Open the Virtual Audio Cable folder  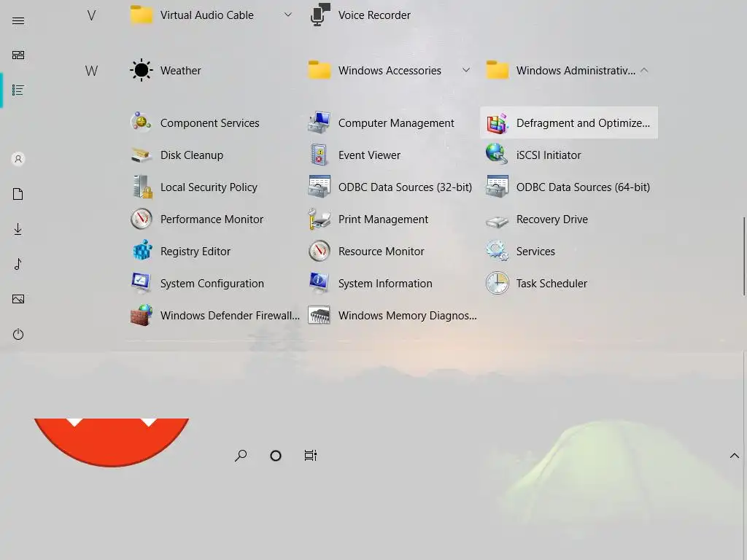click(212, 15)
